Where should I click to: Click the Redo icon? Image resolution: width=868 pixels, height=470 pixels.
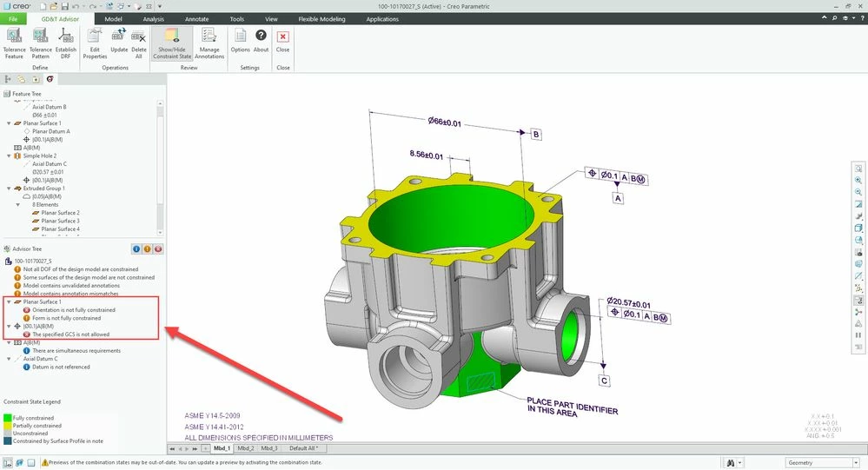coord(92,6)
